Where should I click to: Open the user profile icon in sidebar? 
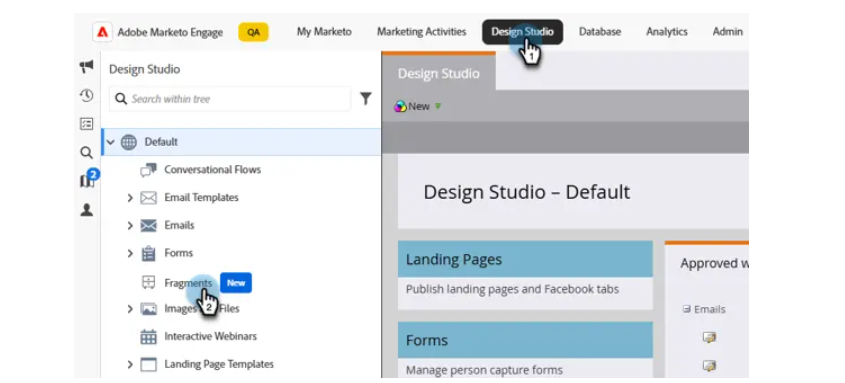(x=86, y=210)
